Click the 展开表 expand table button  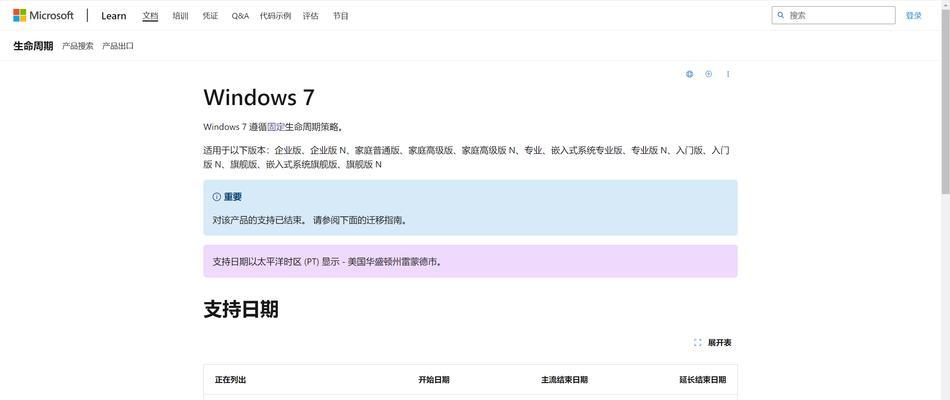coord(712,342)
